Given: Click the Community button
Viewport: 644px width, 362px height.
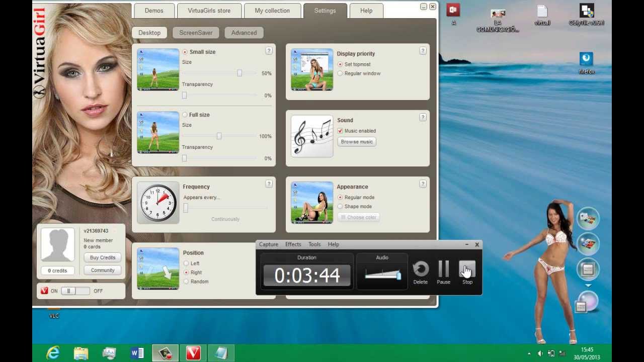Looking at the screenshot, I should pos(103,270).
